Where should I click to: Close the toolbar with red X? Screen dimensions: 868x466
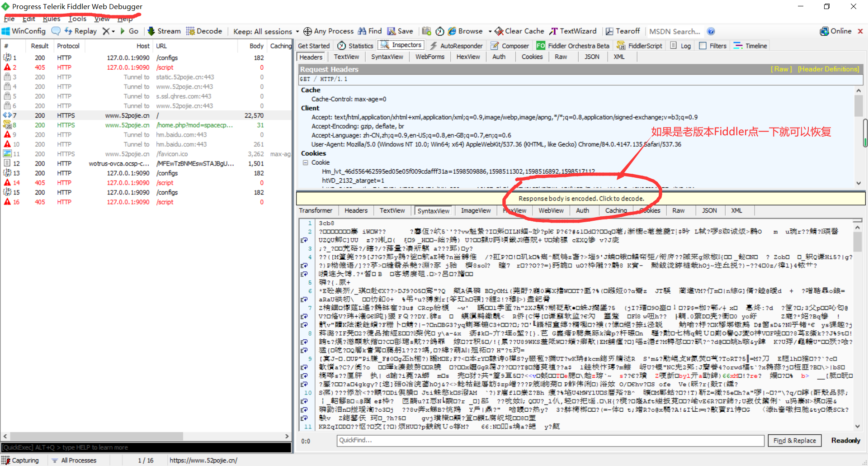point(860,31)
